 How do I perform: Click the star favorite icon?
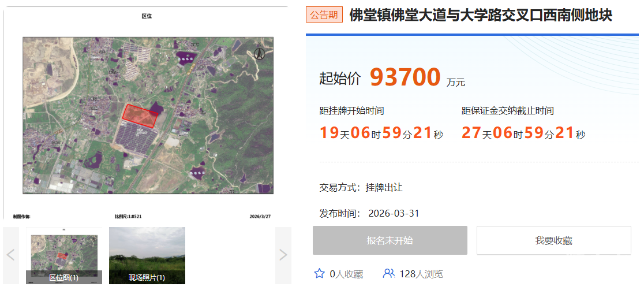(319, 274)
